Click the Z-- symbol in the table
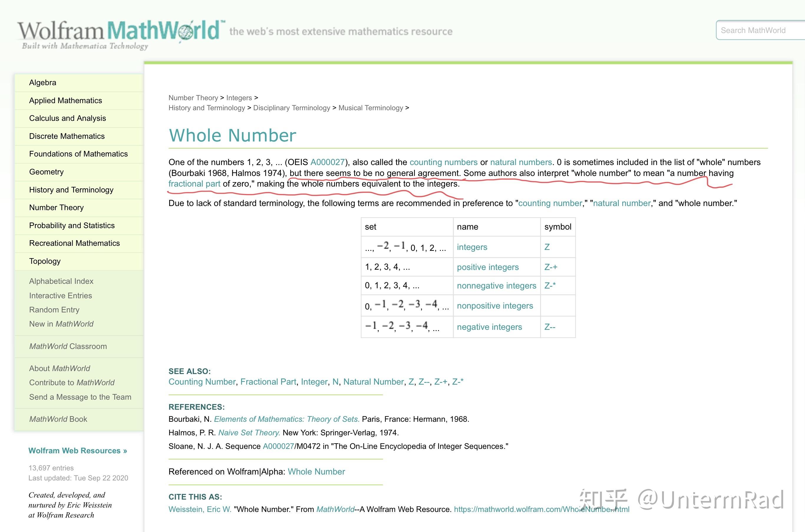This screenshot has width=805, height=532. (550, 327)
